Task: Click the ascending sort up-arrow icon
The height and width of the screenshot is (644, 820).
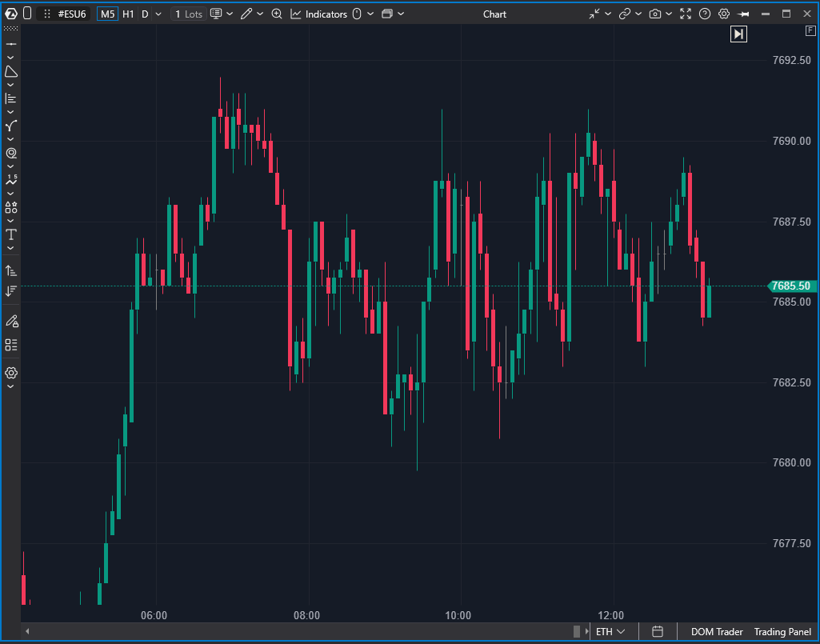Action: (11, 271)
